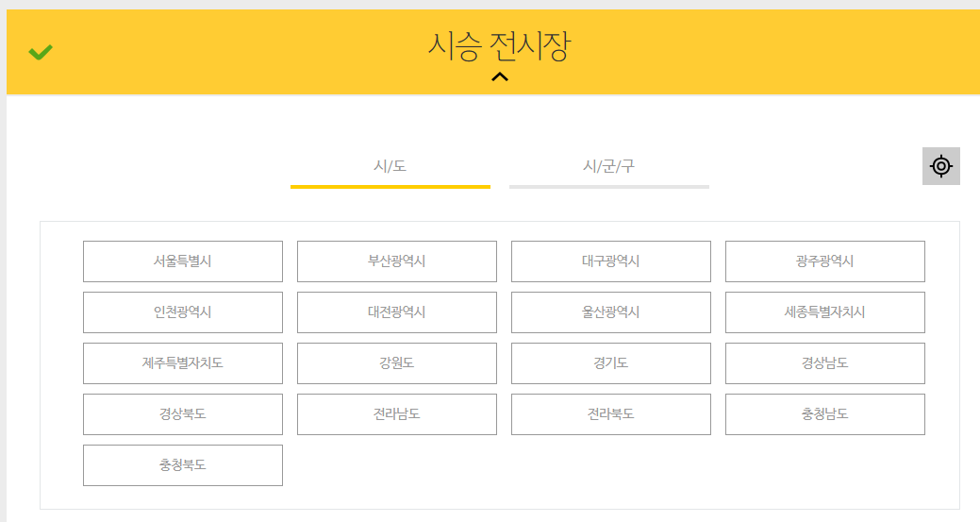Click the 시승 전시장 header title
Screen dimensions: 980x522
click(x=499, y=46)
